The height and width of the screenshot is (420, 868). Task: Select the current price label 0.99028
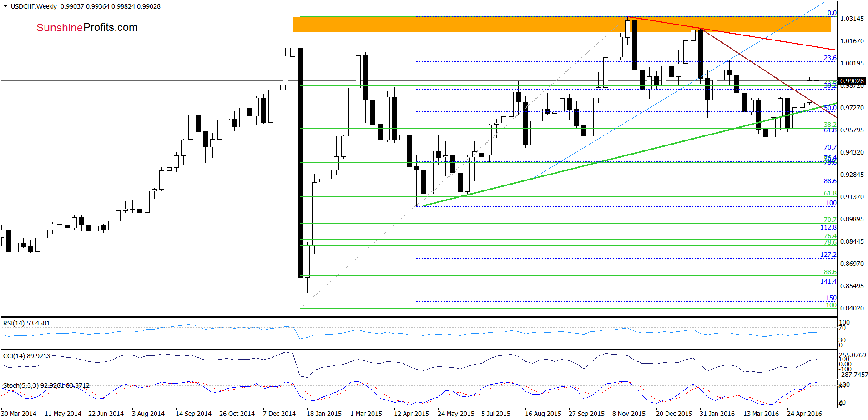pyautogui.click(x=852, y=81)
